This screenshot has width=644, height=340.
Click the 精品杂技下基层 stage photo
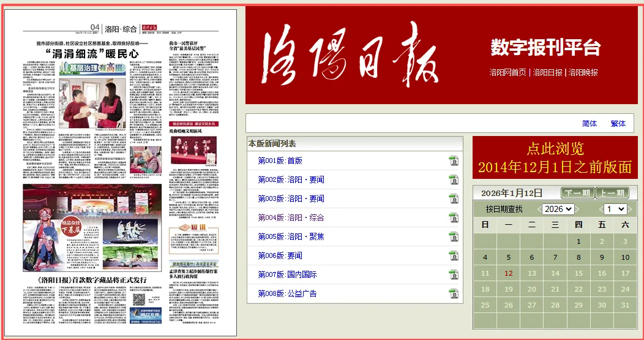tap(92, 227)
